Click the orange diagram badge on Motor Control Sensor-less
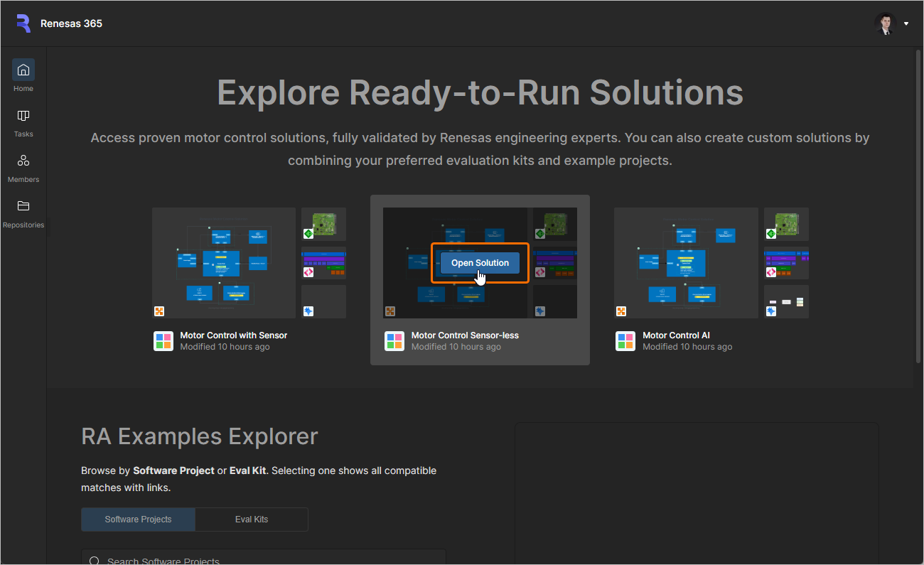Screen dimensions: 924x565 (390, 311)
